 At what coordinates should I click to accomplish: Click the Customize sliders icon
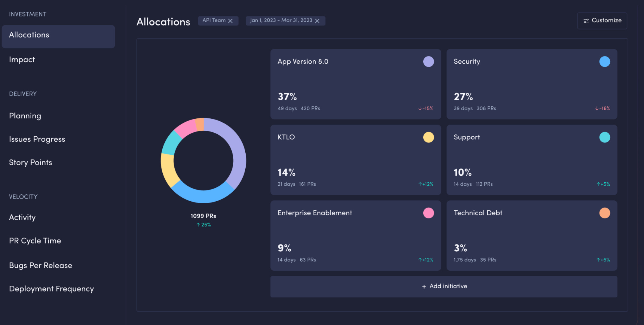[x=586, y=21]
